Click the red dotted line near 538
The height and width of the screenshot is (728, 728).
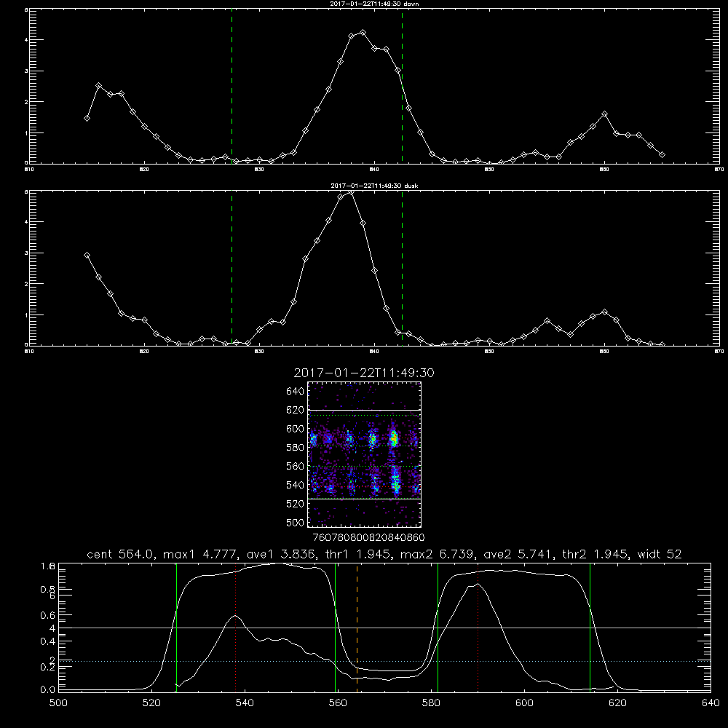(x=235, y=627)
